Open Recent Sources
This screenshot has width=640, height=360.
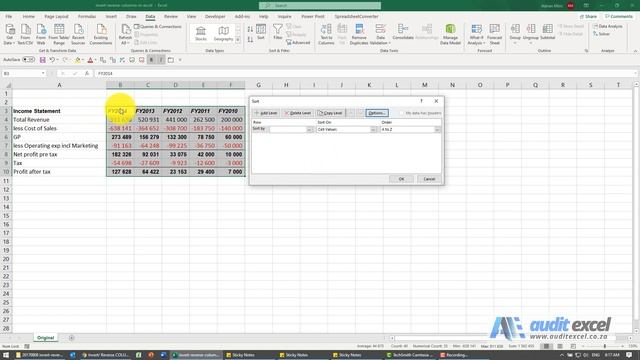pyautogui.click(x=78, y=34)
